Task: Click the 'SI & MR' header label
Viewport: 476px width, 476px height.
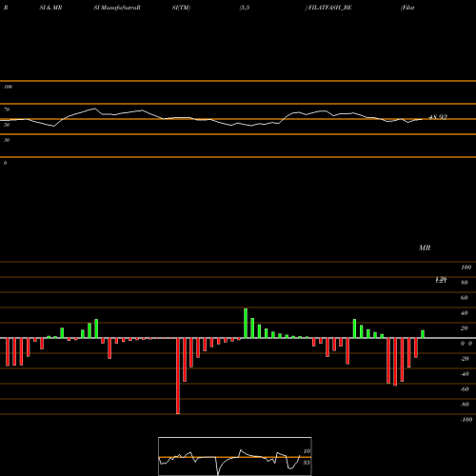Action: [50, 8]
